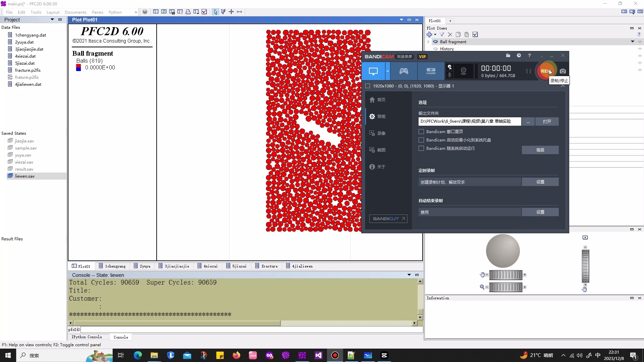Open the screen mode dropdown arrow in Bandicam
The width and height of the screenshot is (644, 362).
point(387,71)
